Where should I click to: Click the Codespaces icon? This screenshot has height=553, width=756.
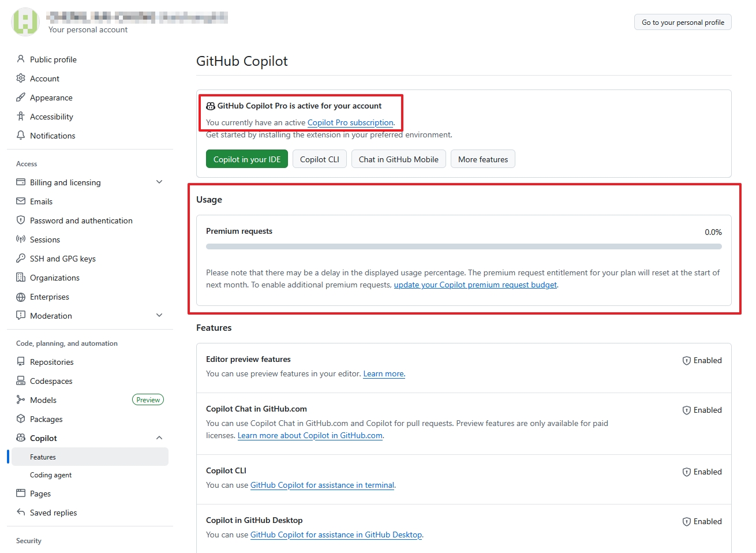tap(21, 380)
